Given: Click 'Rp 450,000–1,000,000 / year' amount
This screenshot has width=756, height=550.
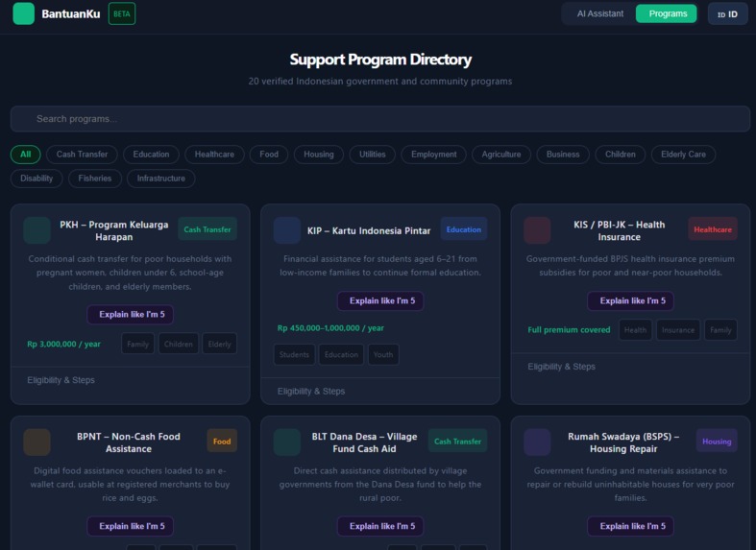Looking at the screenshot, I should coord(330,328).
